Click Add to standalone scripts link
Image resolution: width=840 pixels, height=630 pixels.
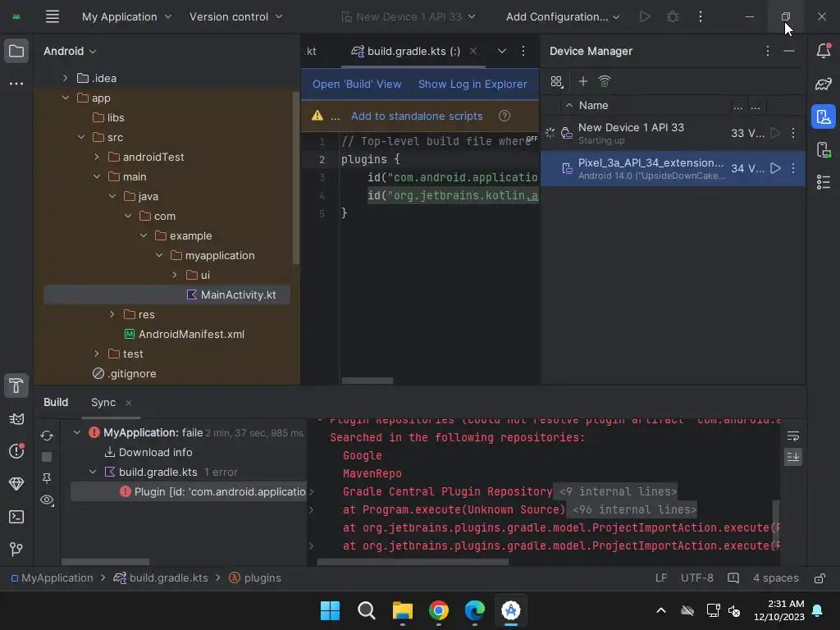[417, 116]
